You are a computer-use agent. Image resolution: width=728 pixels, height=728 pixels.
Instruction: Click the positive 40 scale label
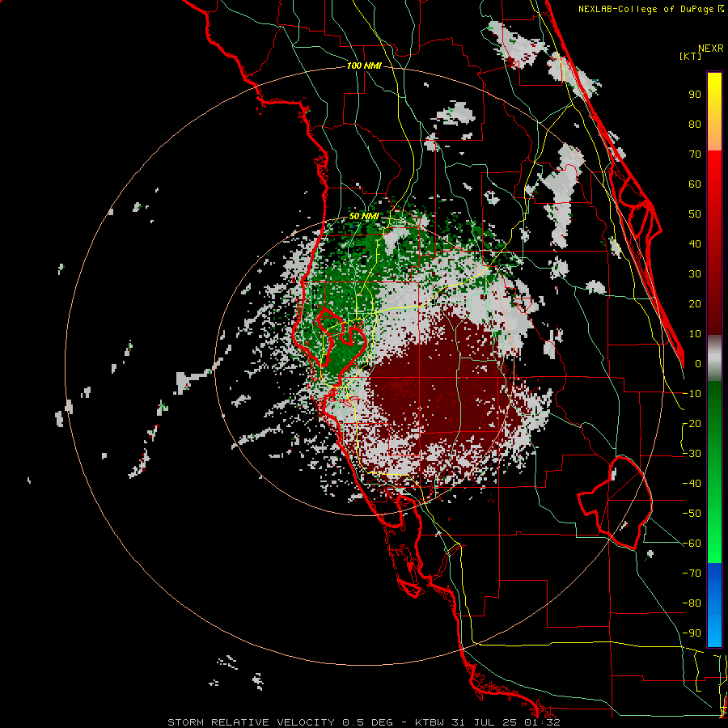pyautogui.click(x=695, y=243)
